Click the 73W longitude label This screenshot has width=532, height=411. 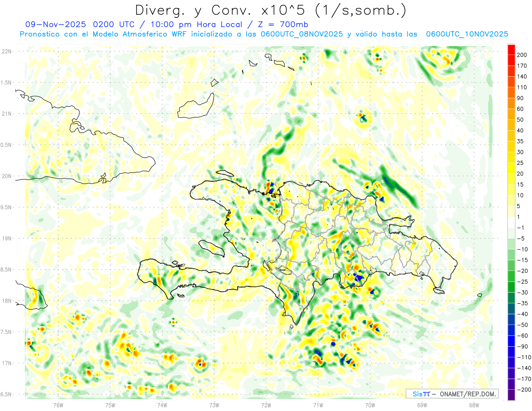pos(214,405)
